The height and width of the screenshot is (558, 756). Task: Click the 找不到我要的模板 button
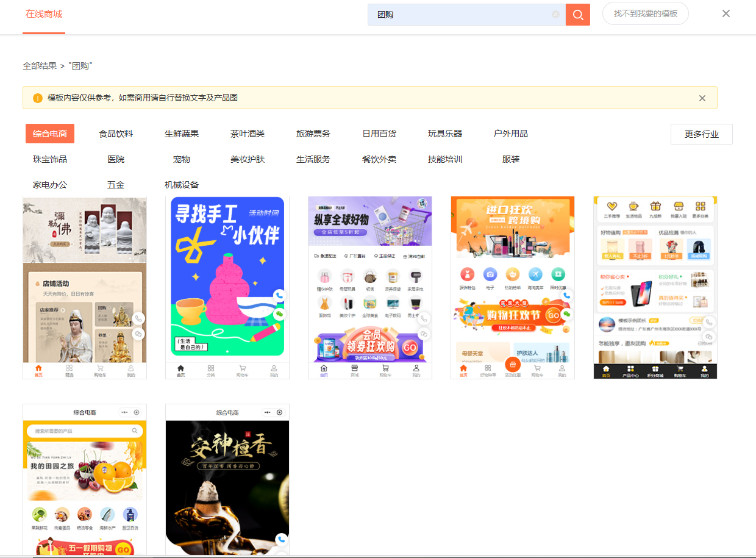[x=646, y=13]
